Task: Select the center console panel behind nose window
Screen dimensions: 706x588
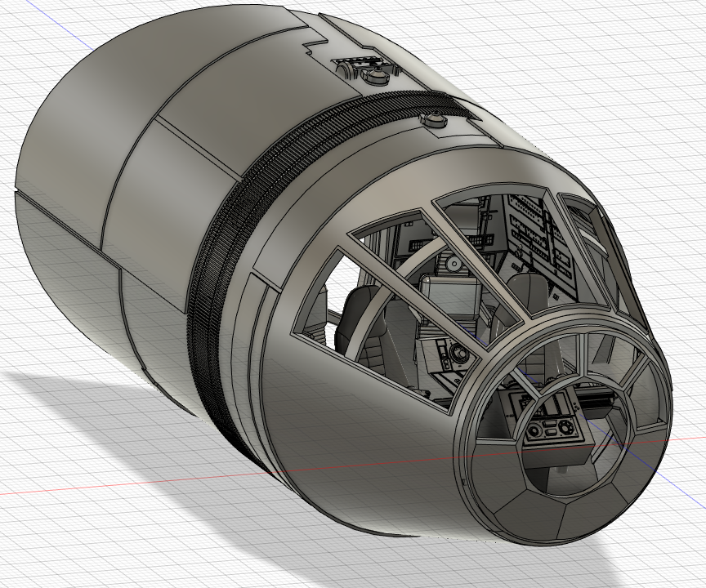Action: point(555,423)
